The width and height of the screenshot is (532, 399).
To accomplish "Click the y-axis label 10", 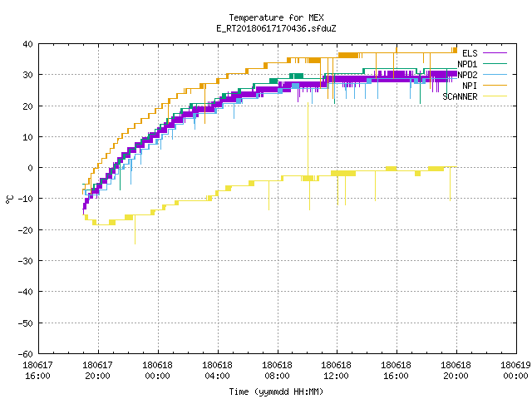I will coord(27,137).
